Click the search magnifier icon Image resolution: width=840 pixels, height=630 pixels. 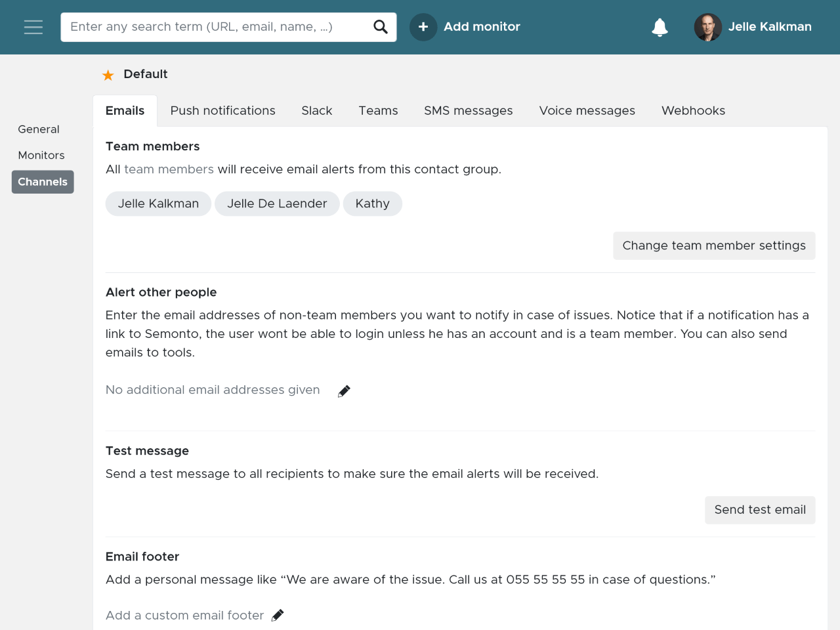click(x=381, y=27)
